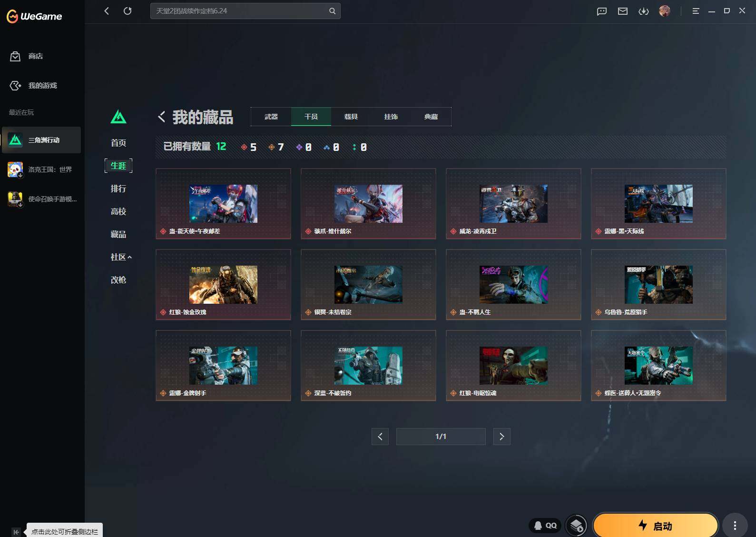
Task: Open the 蛊-不羁人生 skin card
Action: (513, 285)
